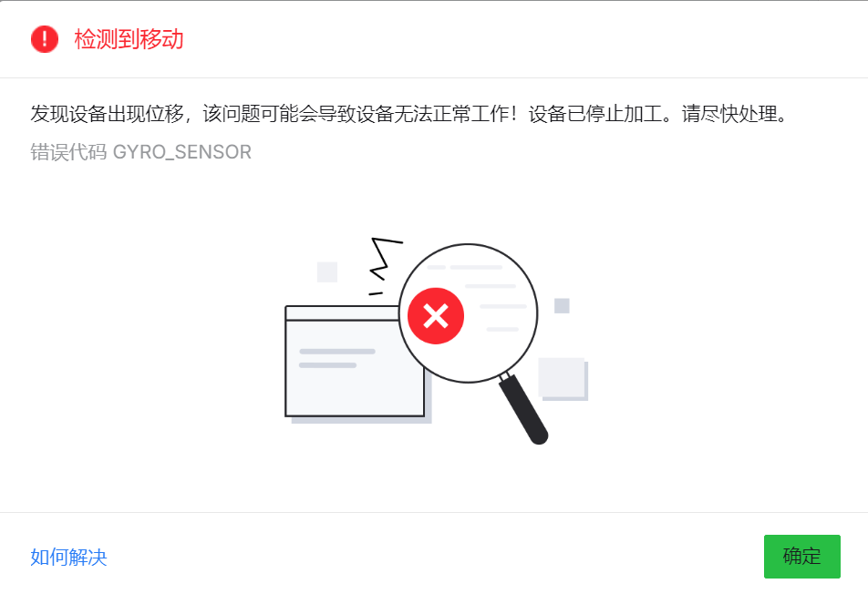Click the gray text lines inside lens

(477, 298)
